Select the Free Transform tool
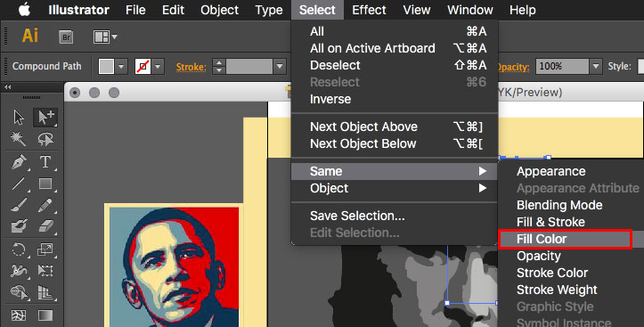 45,270
